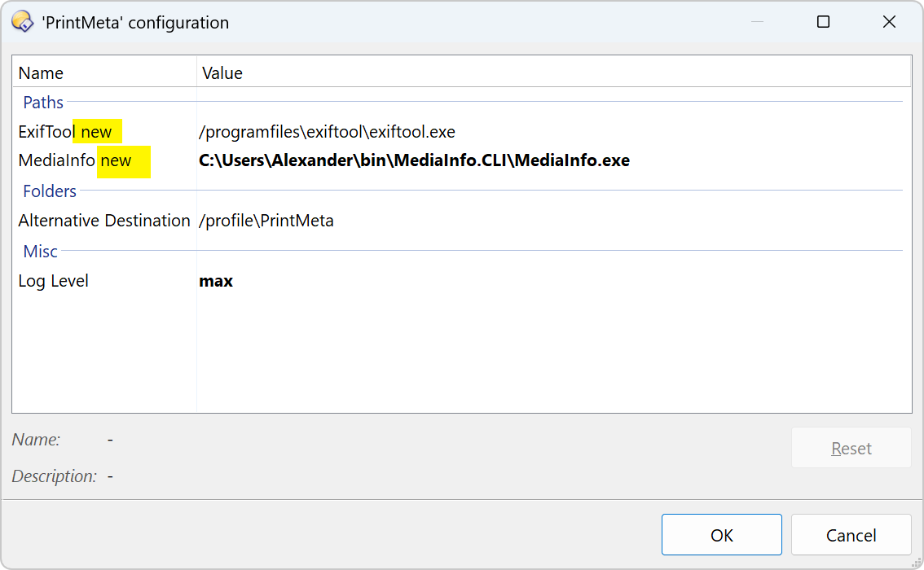Maximize the PrintMeta configuration window
This screenshot has width=924, height=570.
tap(823, 22)
